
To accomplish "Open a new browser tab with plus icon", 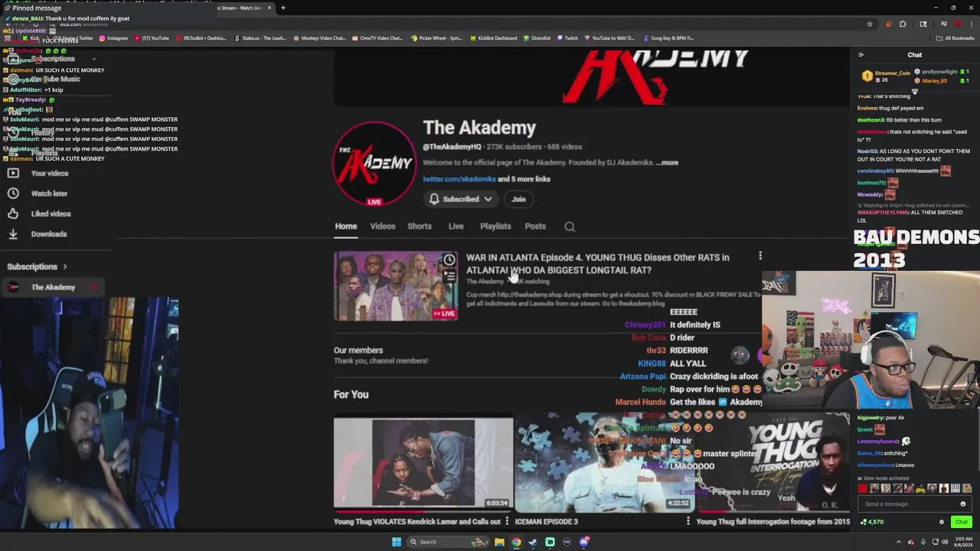I will 283,8.
